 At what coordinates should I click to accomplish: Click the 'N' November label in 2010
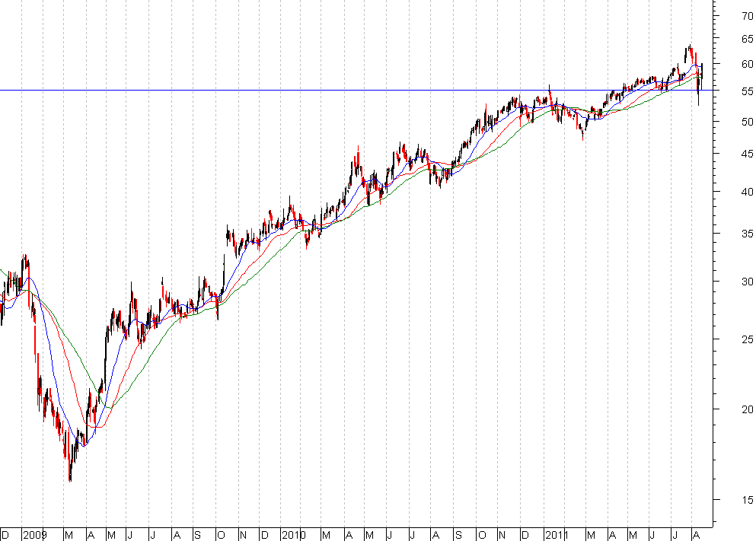[x=502, y=535]
